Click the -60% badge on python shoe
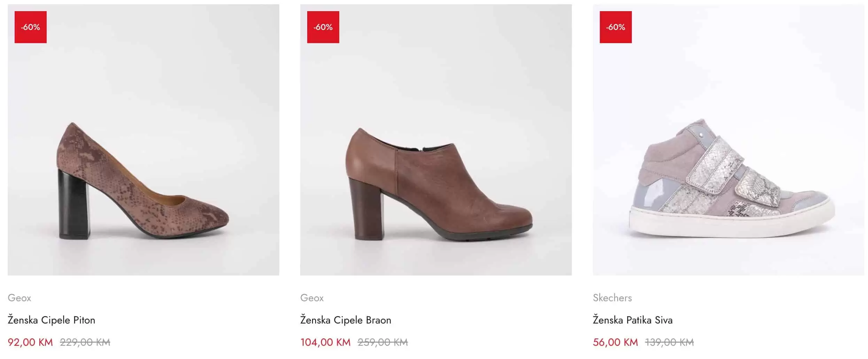Screen dimensions: 868x359 pos(31,27)
